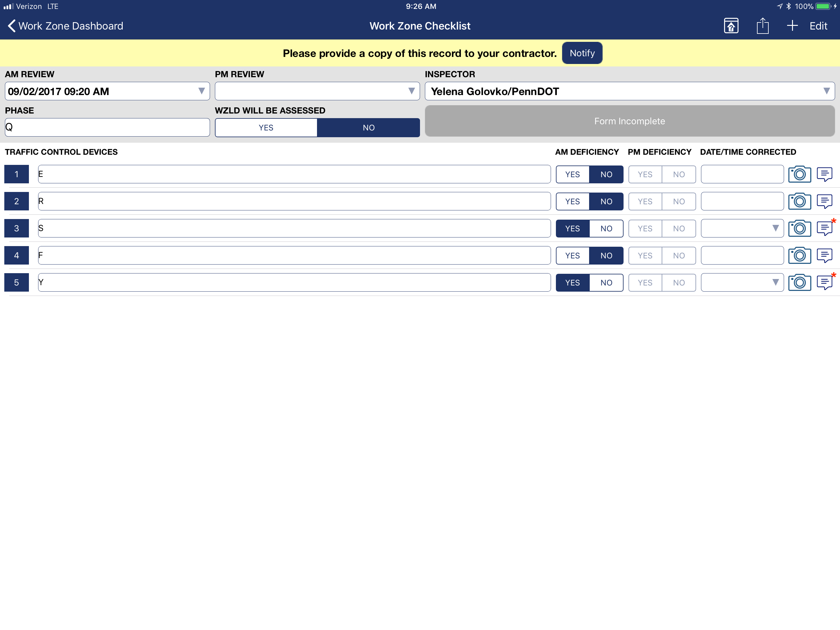Set WZLD Will Be Assessed to YES
Viewport: 840px width, 630px height.
pyautogui.click(x=266, y=128)
